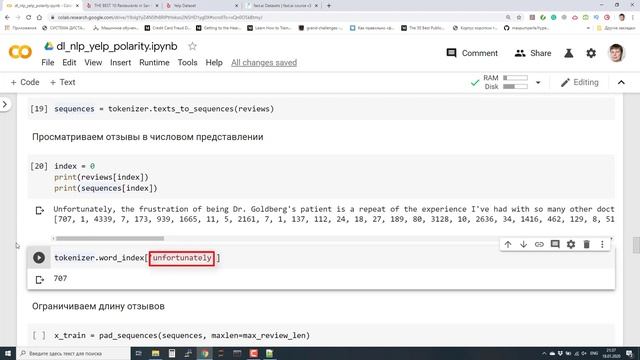Open the Windows notification center

point(630,353)
